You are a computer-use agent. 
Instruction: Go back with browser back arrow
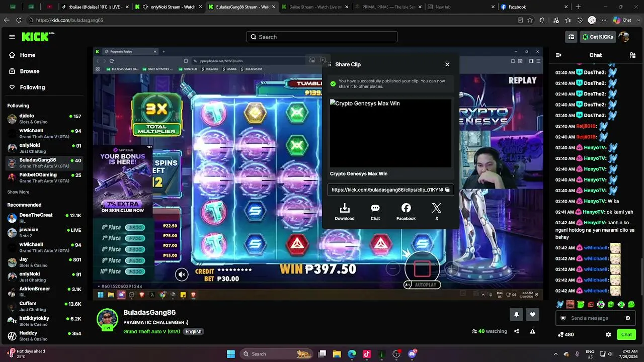pyautogui.click(x=7, y=20)
